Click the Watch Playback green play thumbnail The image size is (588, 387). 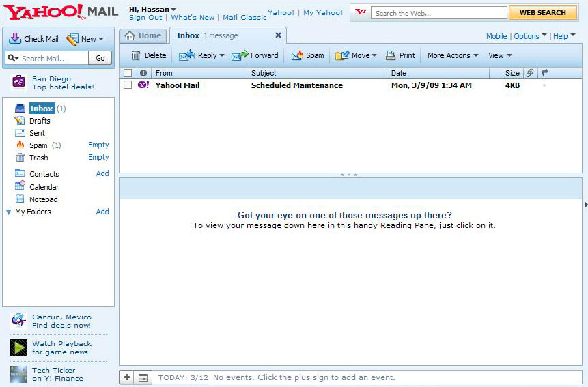(18, 347)
